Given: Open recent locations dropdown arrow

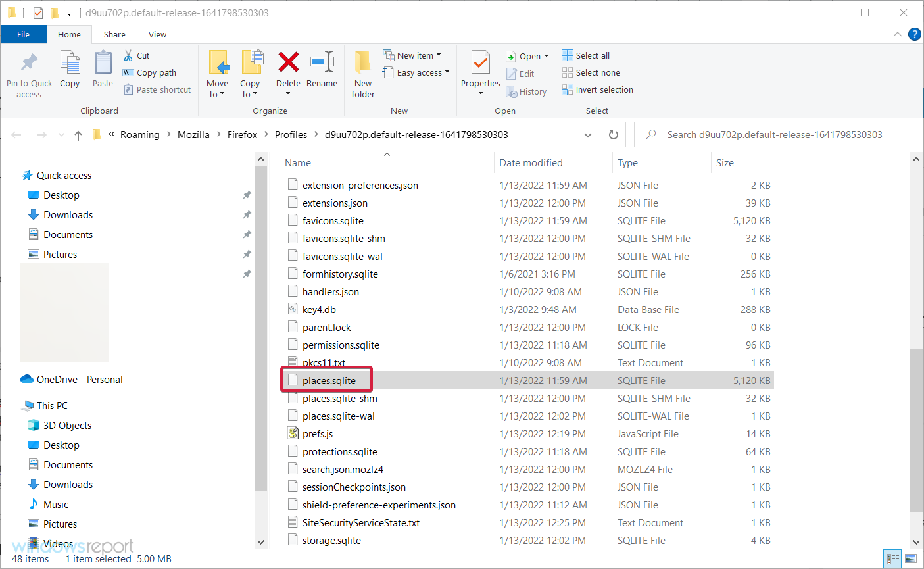Looking at the screenshot, I should 61,135.
